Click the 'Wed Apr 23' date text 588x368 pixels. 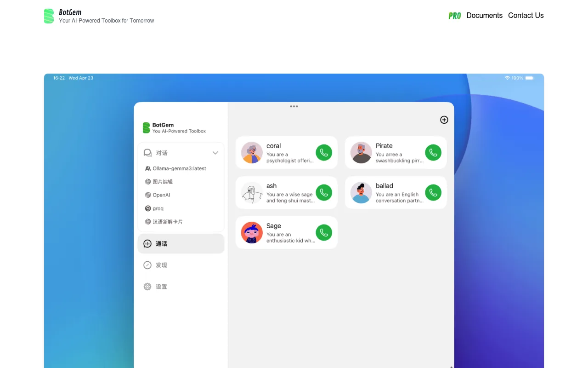click(81, 78)
